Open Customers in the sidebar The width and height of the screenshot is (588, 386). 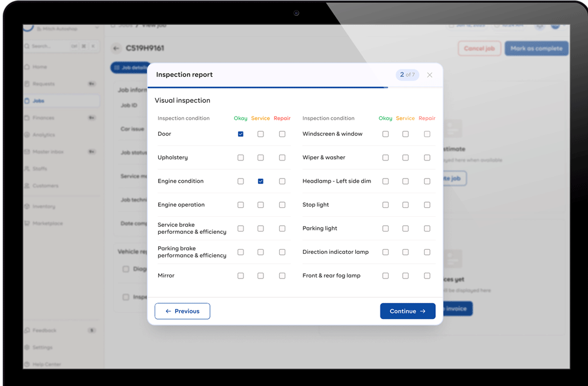coord(45,186)
